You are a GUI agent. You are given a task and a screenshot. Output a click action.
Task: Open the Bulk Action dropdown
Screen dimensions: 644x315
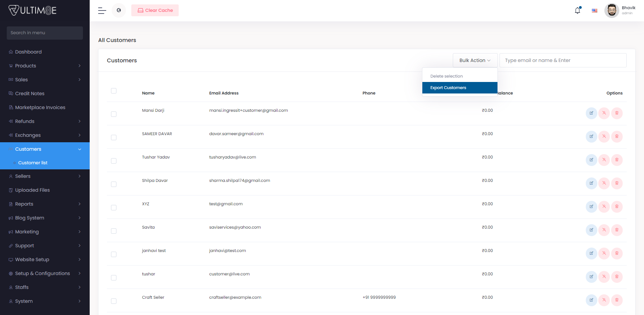[x=475, y=60]
